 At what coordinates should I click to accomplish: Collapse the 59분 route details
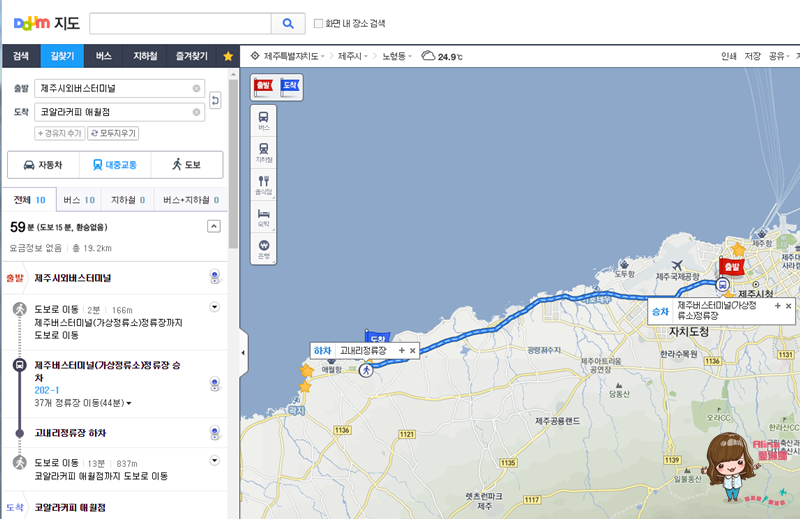coord(214,227)
